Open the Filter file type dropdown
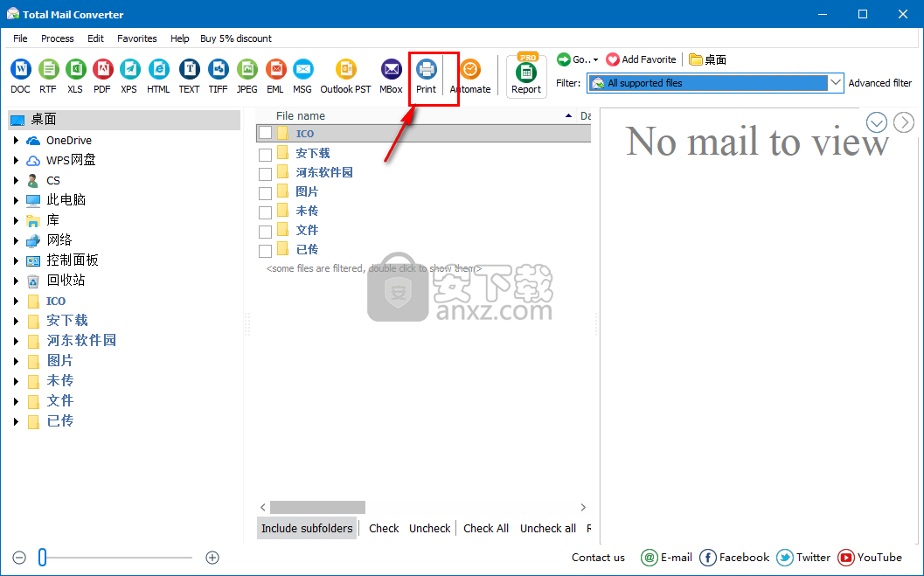 (836, 83)
